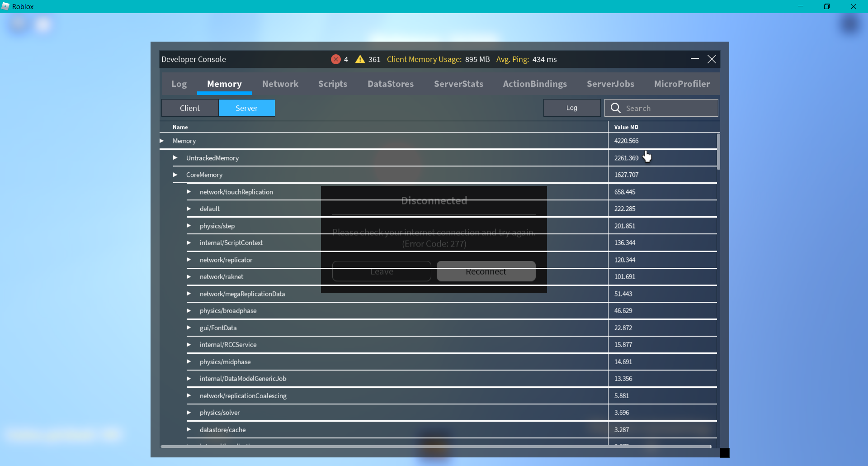
Task: Expand the physics/broadphase row
Action: [x=189, y=310]
